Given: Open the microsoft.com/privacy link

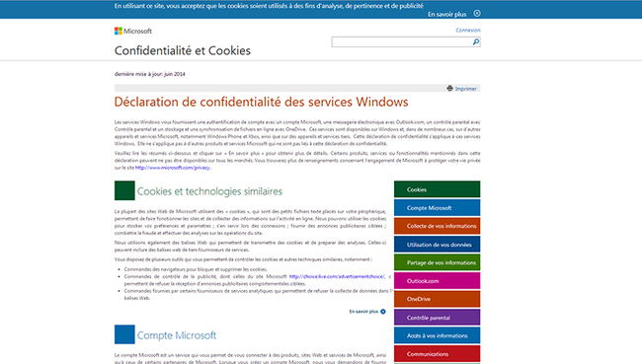Looking at the screenshot, I should click(x=173, y=168).
